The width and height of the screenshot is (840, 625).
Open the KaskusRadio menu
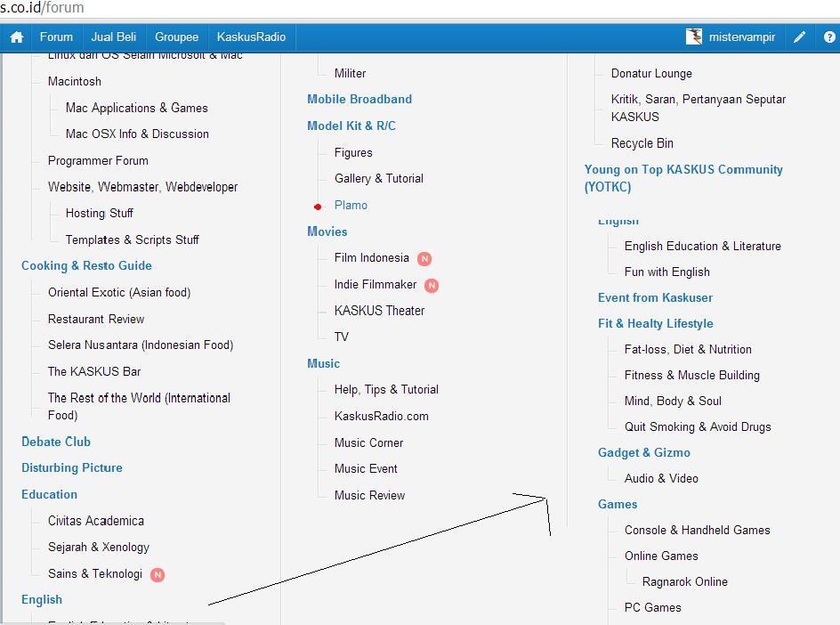[251, 37]
